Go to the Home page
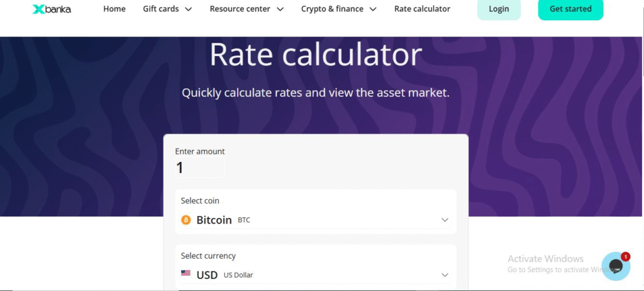 tap(114, 9)
